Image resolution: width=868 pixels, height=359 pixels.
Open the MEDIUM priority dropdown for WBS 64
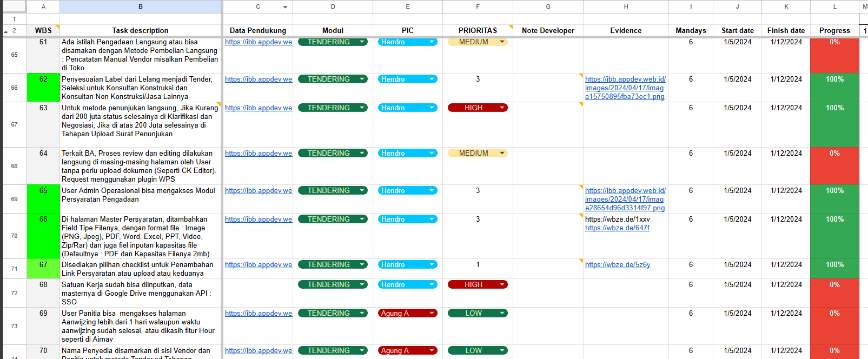pyautogui.click(x=502, y=154)
